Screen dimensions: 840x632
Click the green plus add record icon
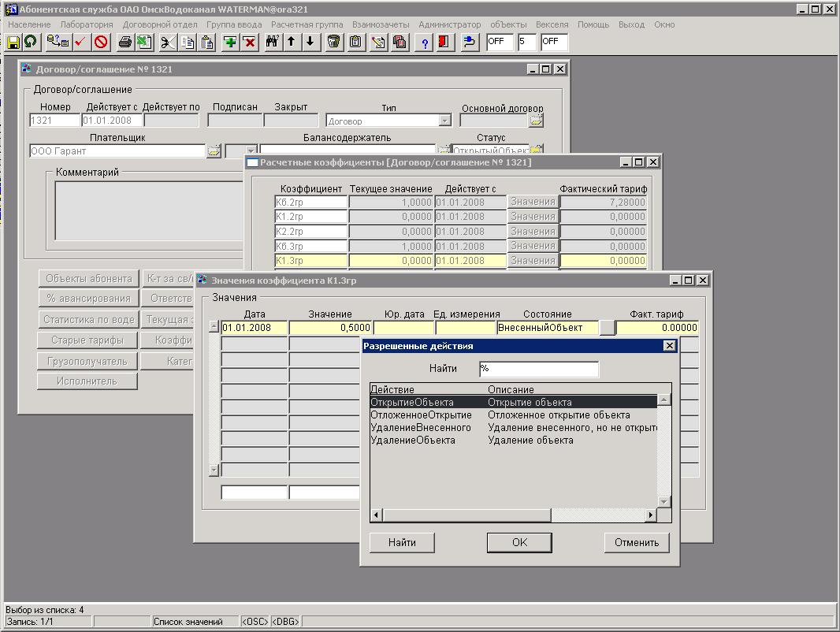click(x=230, y=42)
